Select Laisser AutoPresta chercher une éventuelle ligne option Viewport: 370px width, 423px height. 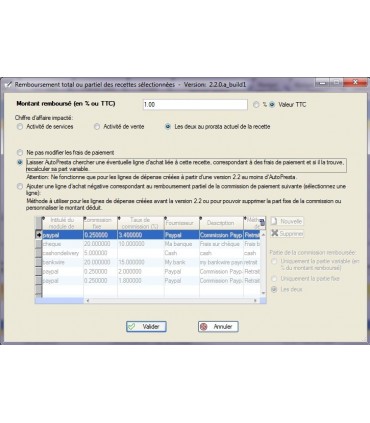[20, 163]
